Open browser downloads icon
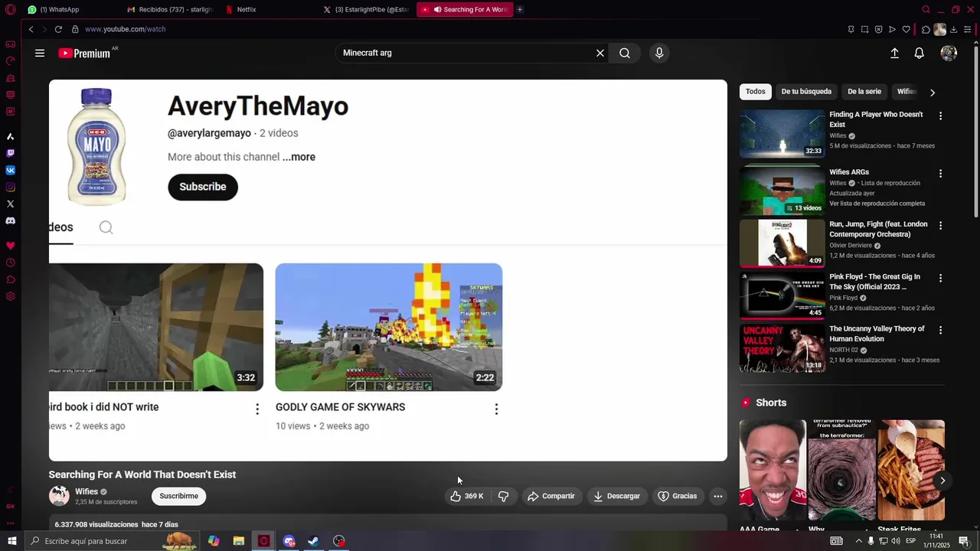Screen dimensions: 980x551 tap(954, 29)
